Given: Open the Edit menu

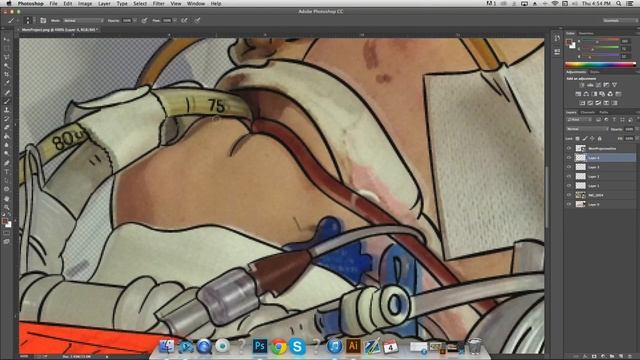Looking at the screenshot, I should click(67, 3).
